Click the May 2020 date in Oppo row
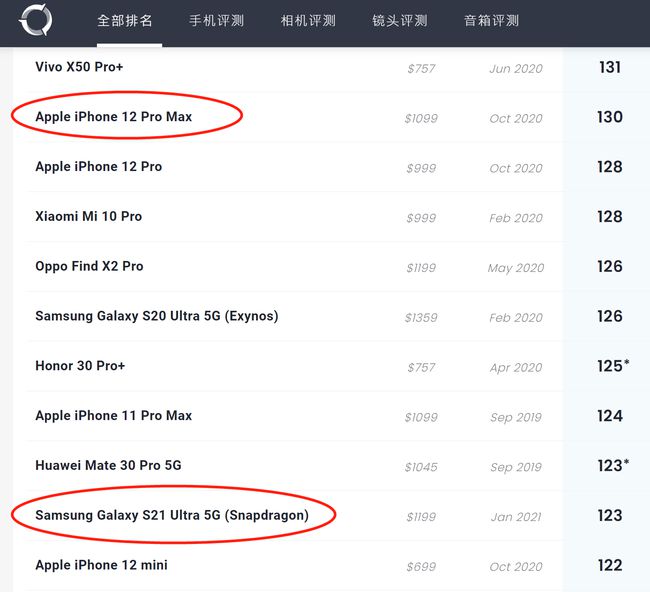650x592 pixels. (x=516, y=268)
